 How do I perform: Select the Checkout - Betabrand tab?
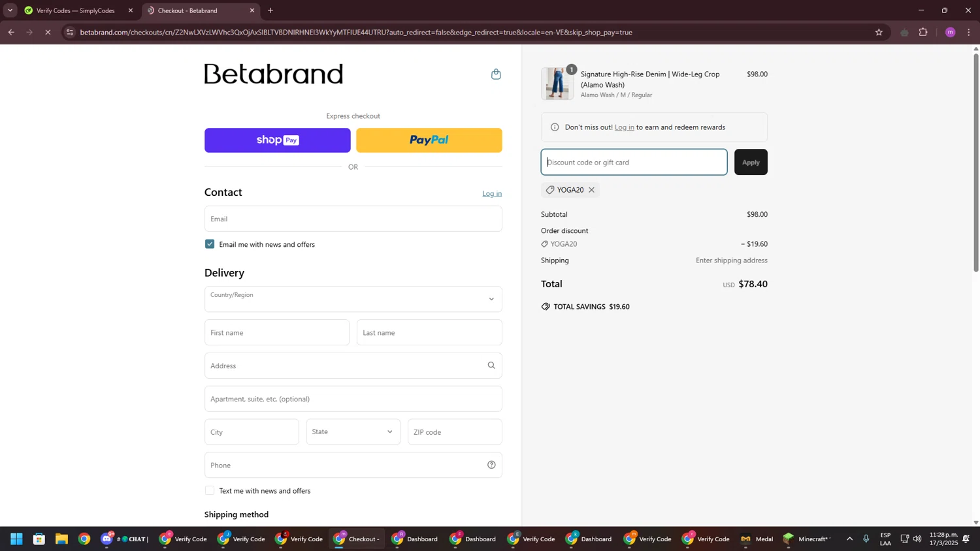tap(200, 10)
